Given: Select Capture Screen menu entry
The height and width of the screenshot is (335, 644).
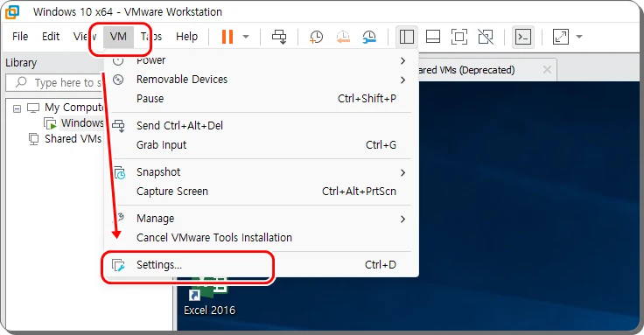Looking at the screenshot, I should tap(262, 192).
